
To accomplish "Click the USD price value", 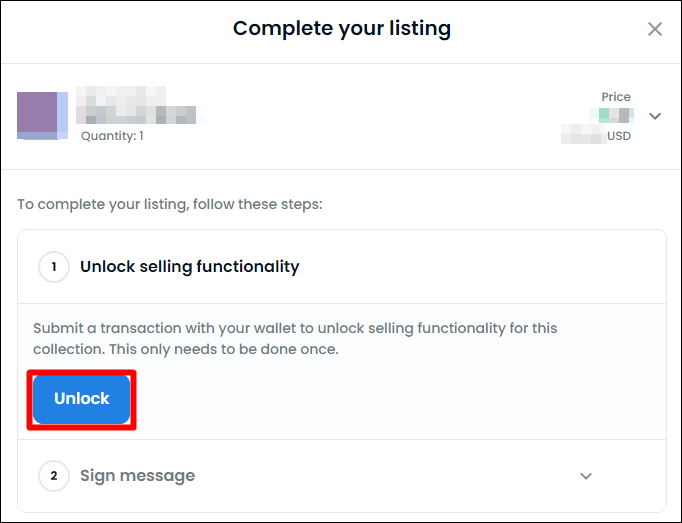I will (596, 136).
